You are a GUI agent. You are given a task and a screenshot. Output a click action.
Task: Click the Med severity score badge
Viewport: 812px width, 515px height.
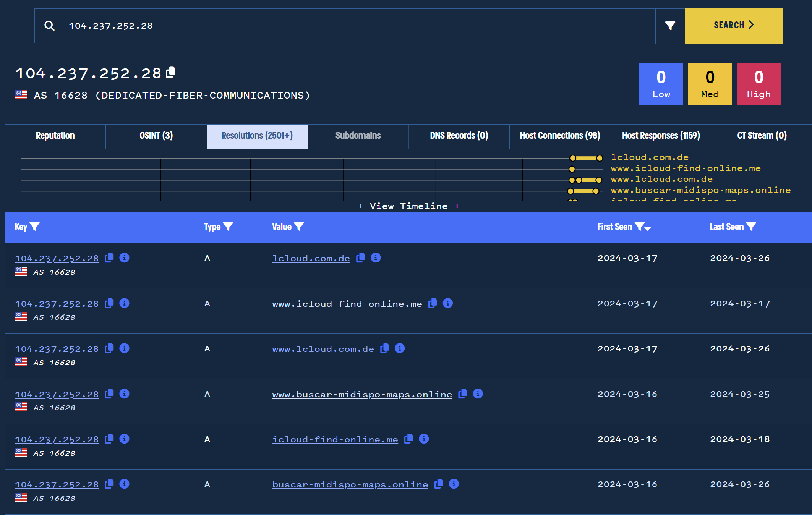(x=710, y=83)
